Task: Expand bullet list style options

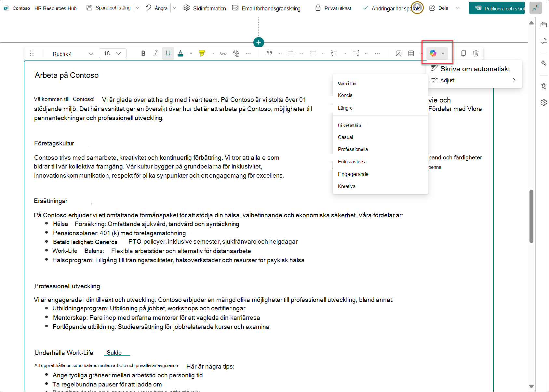Action: (323, 53)
